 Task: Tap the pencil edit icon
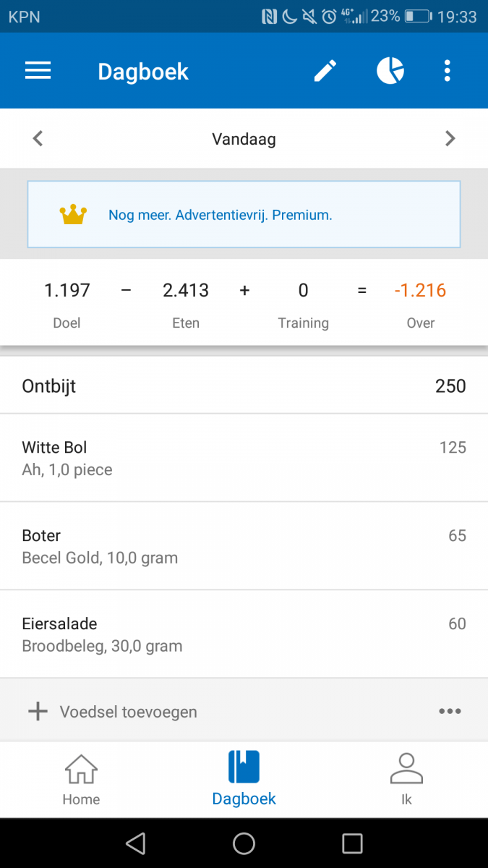point(325,71)
